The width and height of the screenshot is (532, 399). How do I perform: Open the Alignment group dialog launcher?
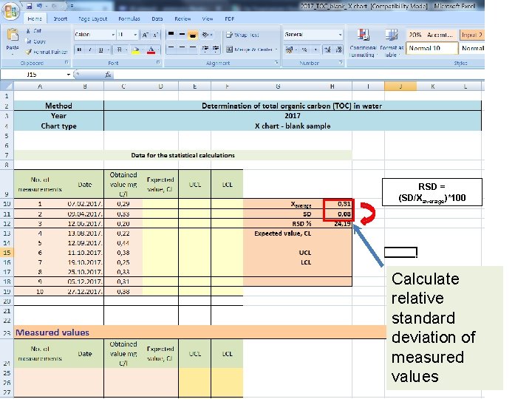(x=276, y=62)
